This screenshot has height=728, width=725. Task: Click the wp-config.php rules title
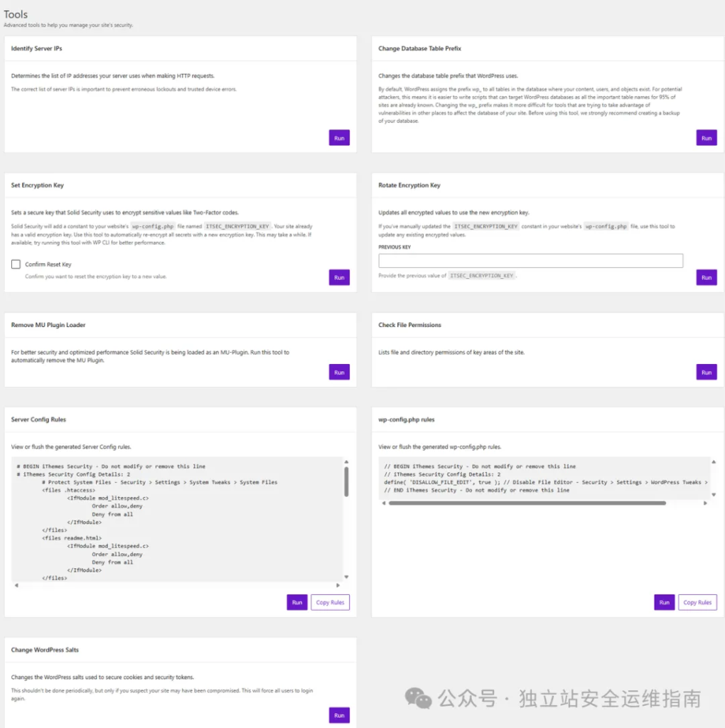click(x=407, y=419)
